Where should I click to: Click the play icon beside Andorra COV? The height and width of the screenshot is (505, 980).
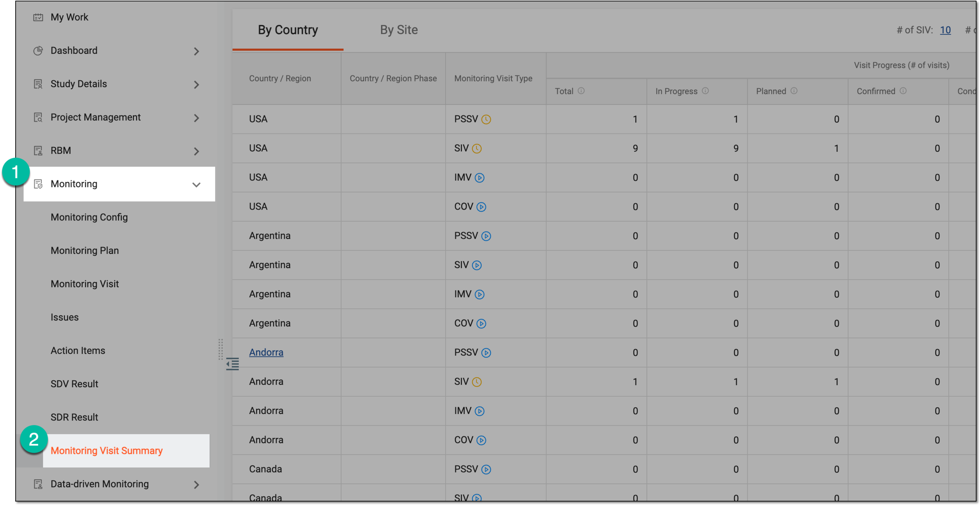point(481,440)
